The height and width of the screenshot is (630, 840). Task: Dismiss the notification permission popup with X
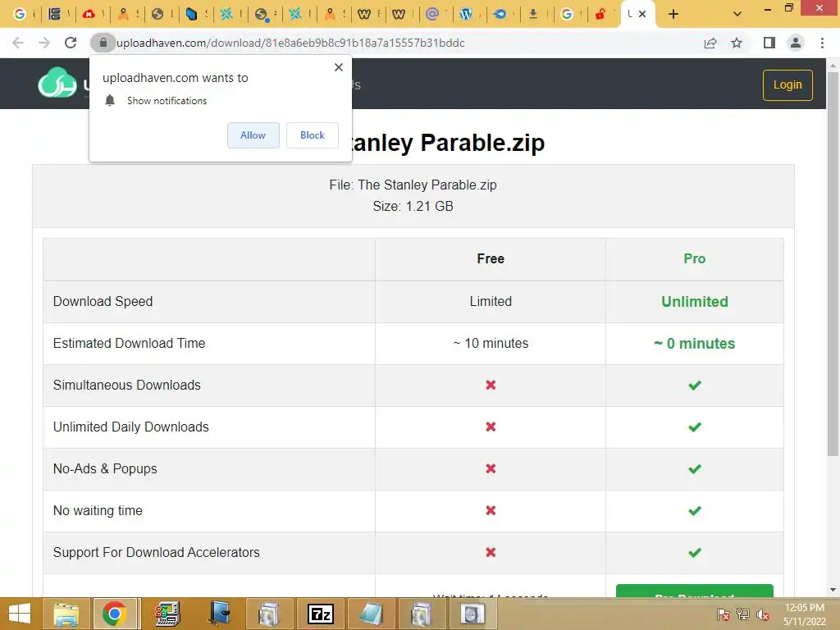[339, 67]
